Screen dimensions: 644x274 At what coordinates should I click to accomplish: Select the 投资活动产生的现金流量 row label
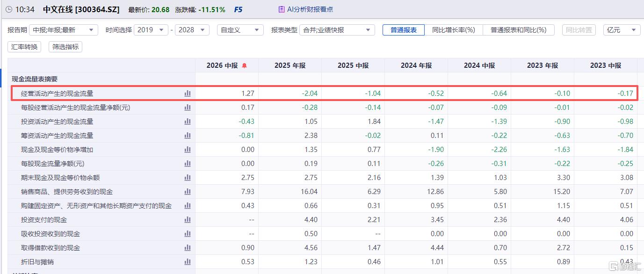(x=57, y=122)
